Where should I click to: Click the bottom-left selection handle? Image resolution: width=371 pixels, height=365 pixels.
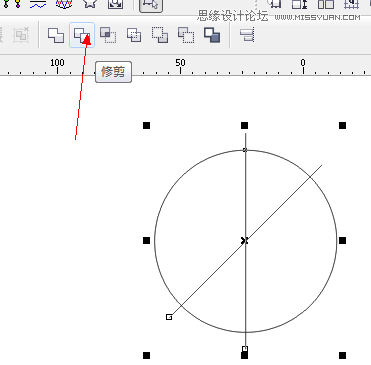(x=146, y=355)
